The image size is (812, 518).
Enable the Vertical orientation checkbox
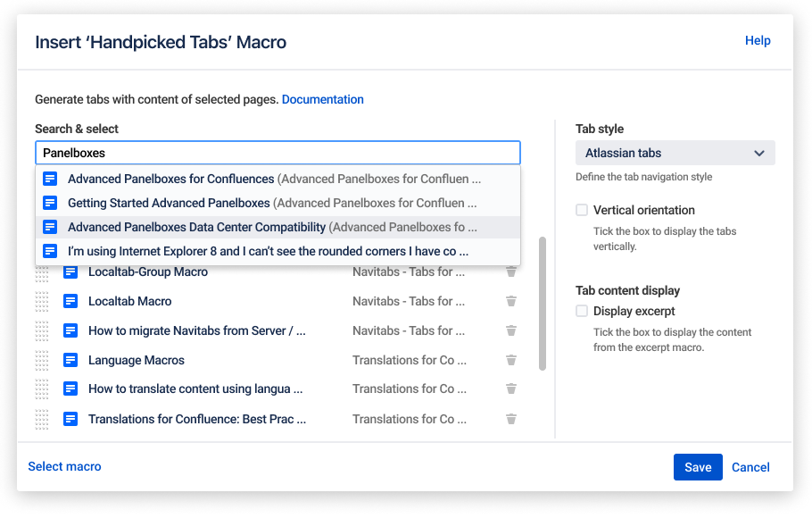tap(581, 210)
